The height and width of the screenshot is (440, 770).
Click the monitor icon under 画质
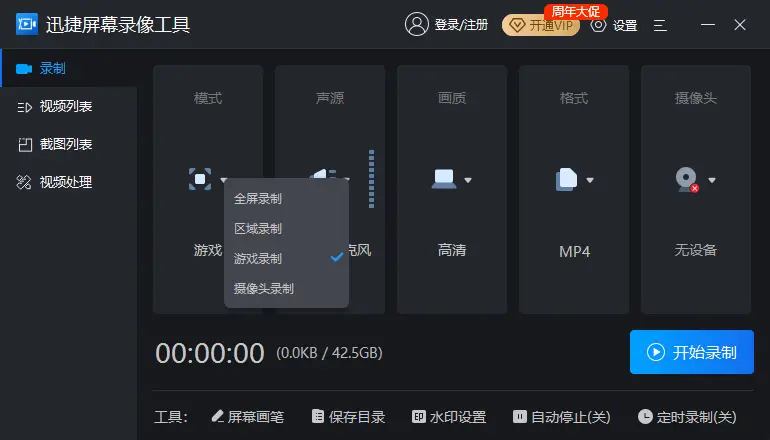[x=443, y=179]
